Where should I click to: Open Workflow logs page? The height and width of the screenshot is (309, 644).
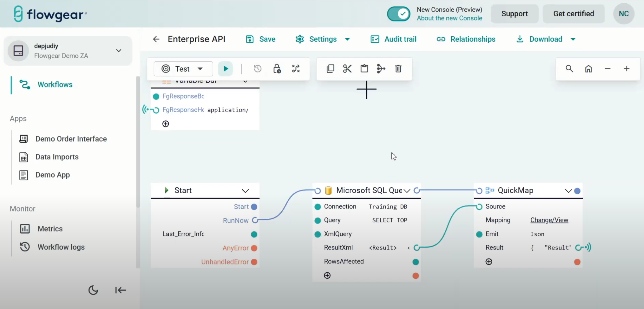coord(61,247)
